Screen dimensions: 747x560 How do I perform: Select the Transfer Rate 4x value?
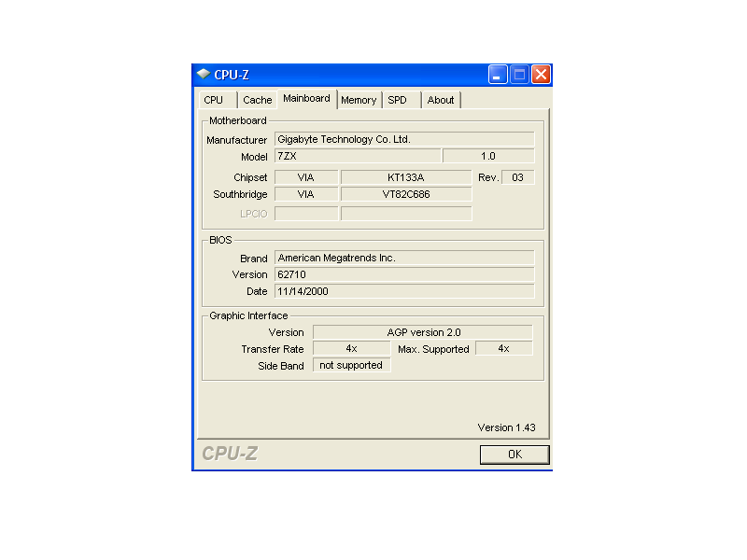(x=352, y=348)
